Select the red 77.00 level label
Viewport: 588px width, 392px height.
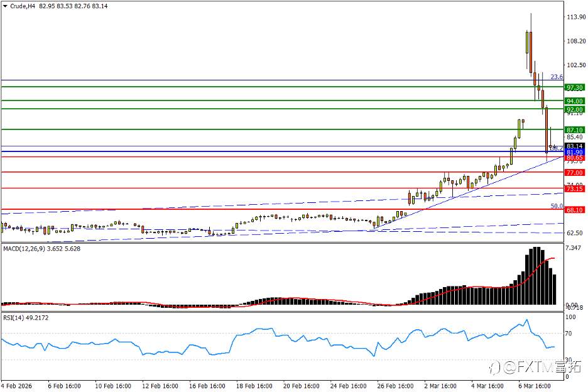pos(575,173)
